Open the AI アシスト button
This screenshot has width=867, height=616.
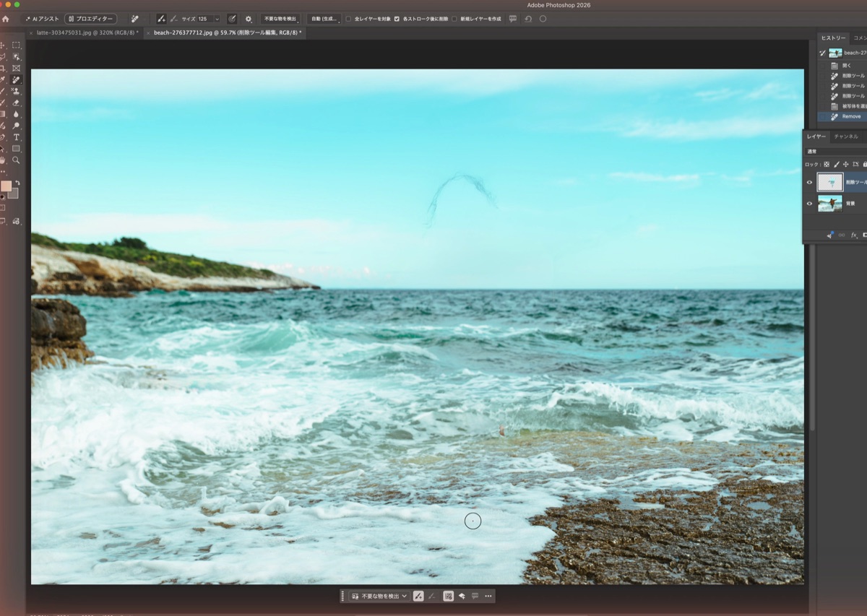(42, 19)
